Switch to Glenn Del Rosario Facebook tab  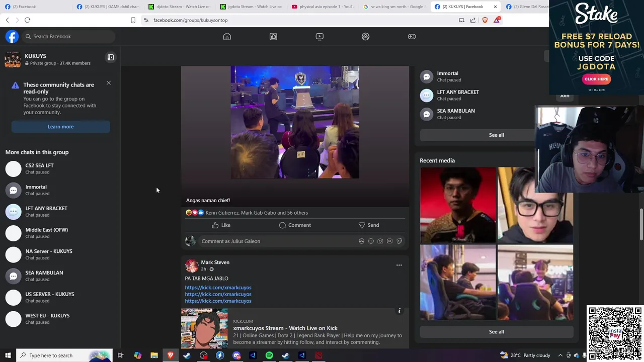527,7
